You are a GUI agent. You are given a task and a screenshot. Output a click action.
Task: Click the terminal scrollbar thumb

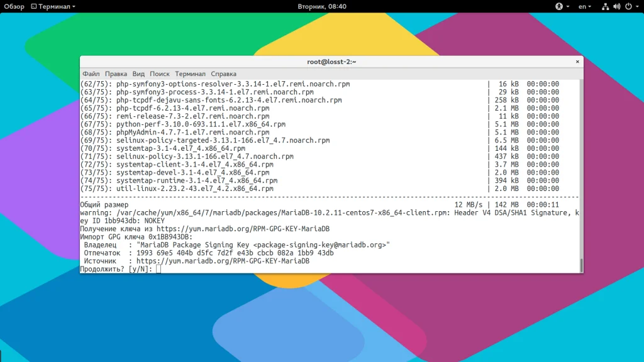(x=581, y=265)
